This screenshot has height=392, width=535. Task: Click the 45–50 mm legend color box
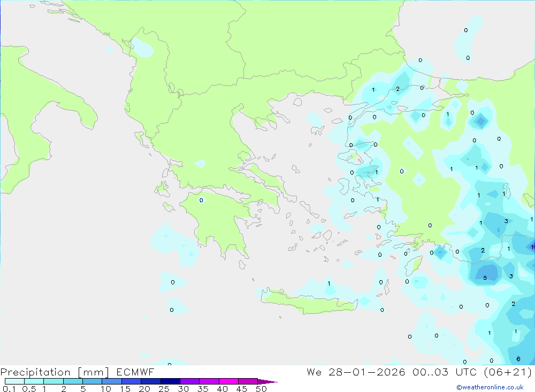[248, 381]
